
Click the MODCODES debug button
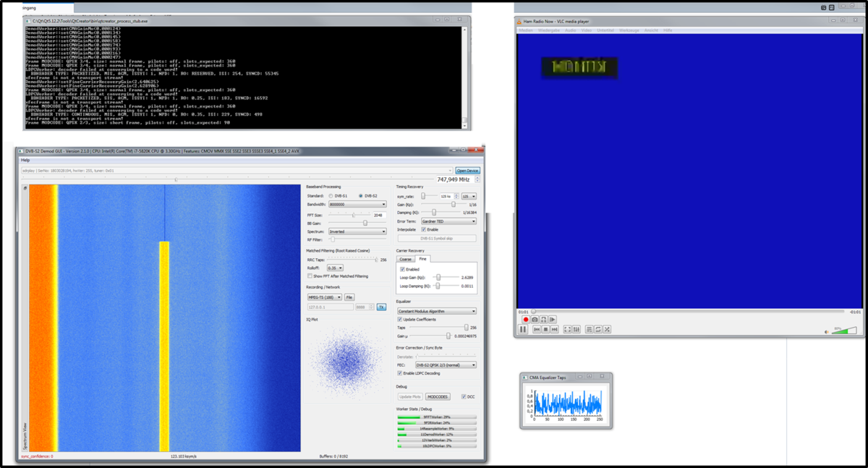pyautogui.click(x=437, y=396)
